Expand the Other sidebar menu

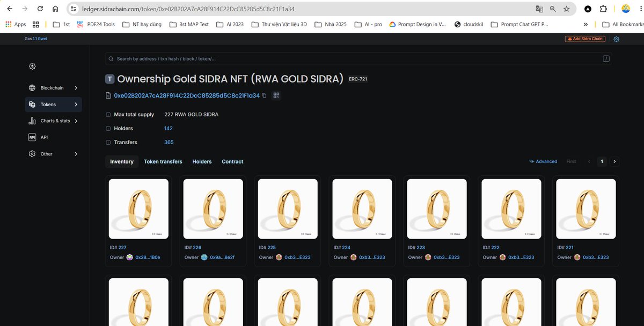tap(53, 154)
